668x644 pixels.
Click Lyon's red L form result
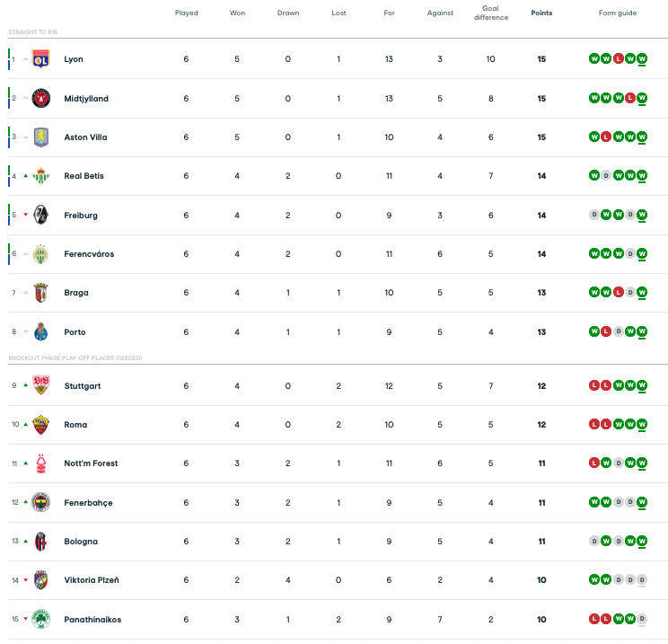tap(618, 58)
